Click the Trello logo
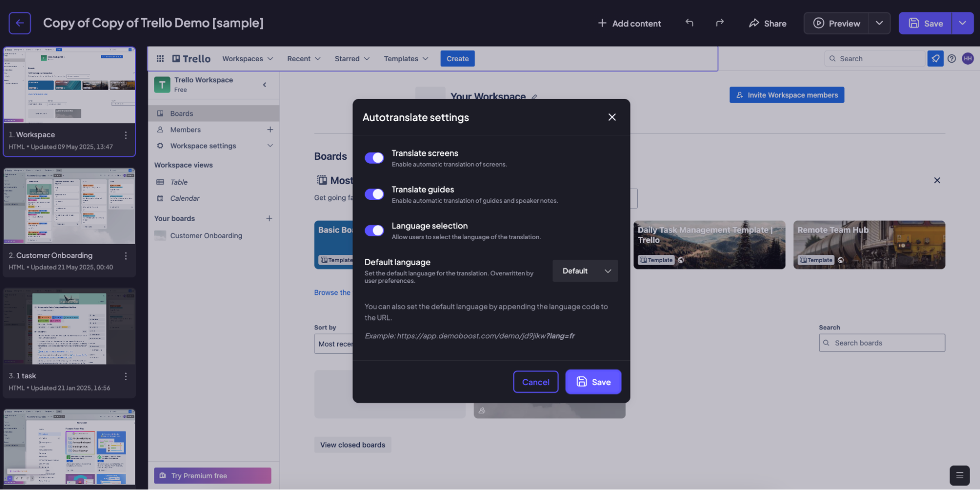This screenshot has width=980, height=490. tap(191, 59)
